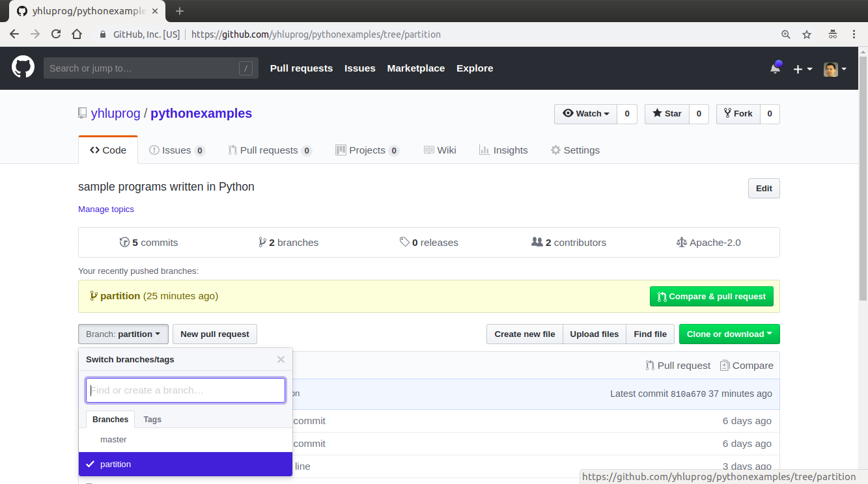
Task: Focus the Find or create a branch field
Action: (x=186, y=390)
